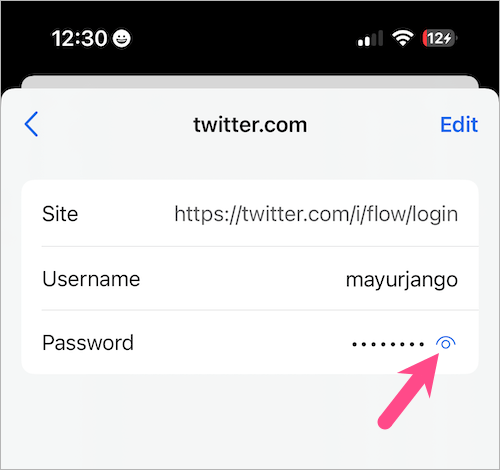500x470 pixels.
Task: Tap the mayurjango username value
Action: coord(402,279)
